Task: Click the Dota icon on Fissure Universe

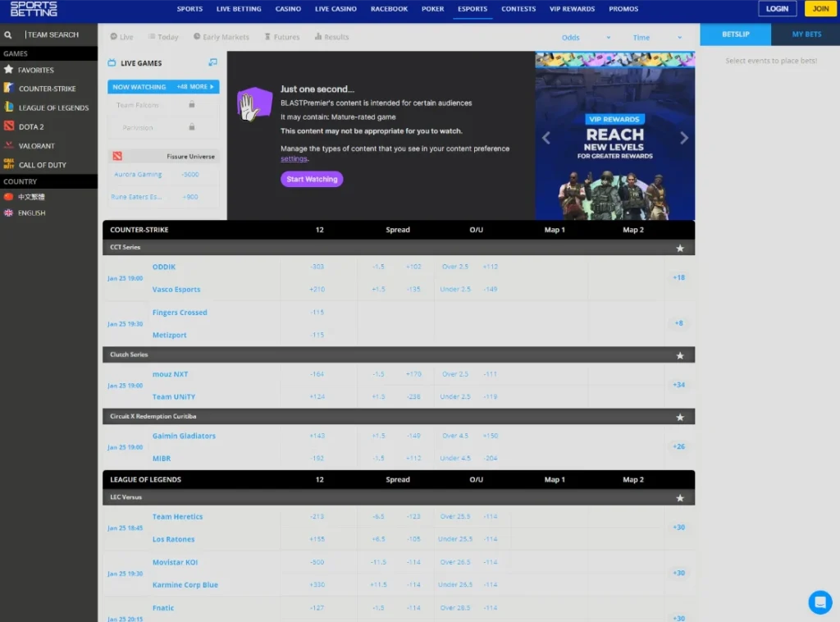Action: pos(117,156)
